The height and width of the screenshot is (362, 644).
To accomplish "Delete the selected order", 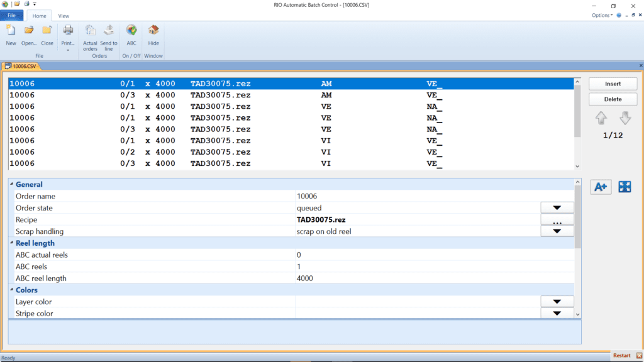I will (x=613, y=99).
